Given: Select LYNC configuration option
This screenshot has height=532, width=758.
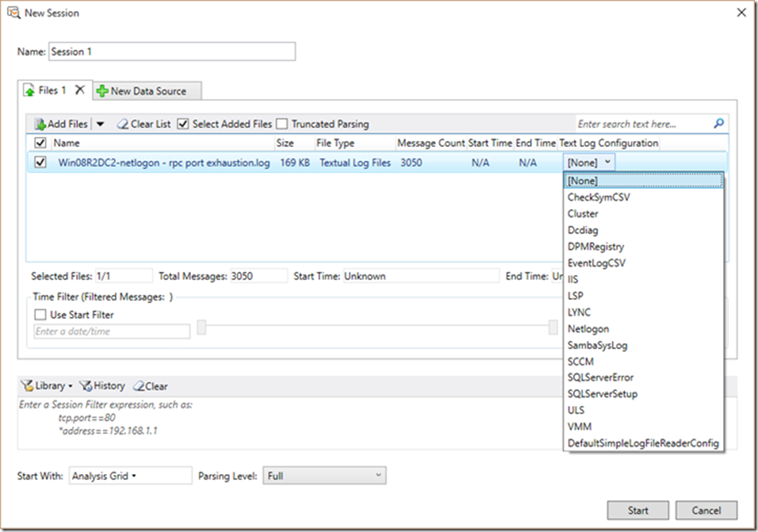Looking at the screenshot, I should click(644, 312).
